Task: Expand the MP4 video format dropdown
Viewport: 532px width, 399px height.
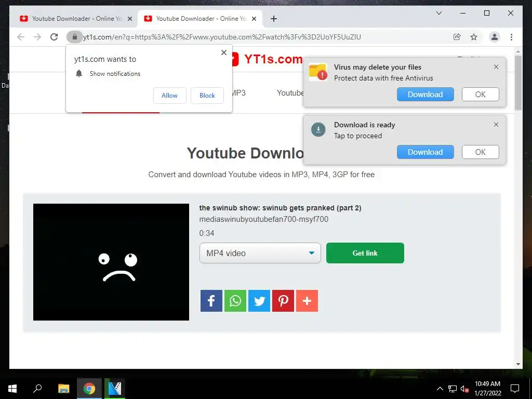Action: (x=260, y=253)
